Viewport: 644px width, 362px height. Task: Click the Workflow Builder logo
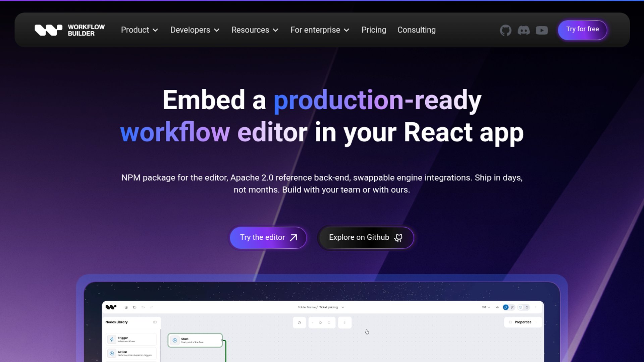tap(69, 30)
